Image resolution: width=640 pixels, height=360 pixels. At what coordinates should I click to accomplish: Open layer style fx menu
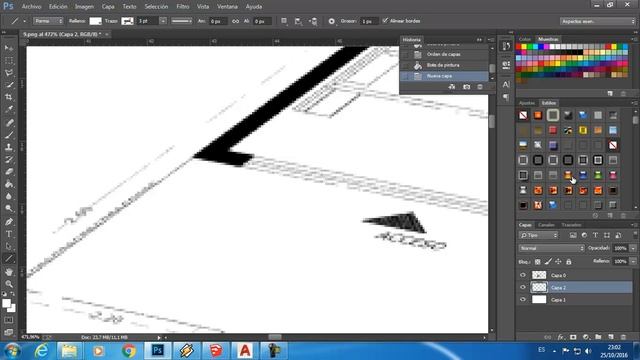(x=560, y=337)
